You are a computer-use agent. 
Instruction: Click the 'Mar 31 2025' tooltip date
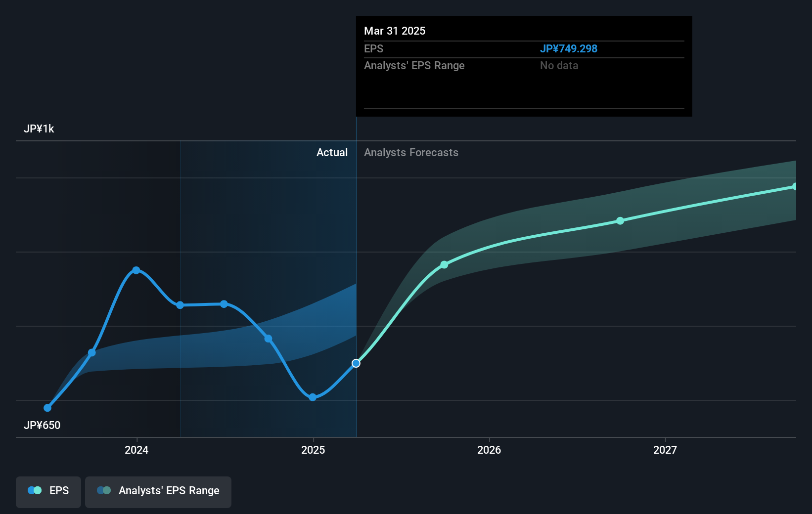395,31
